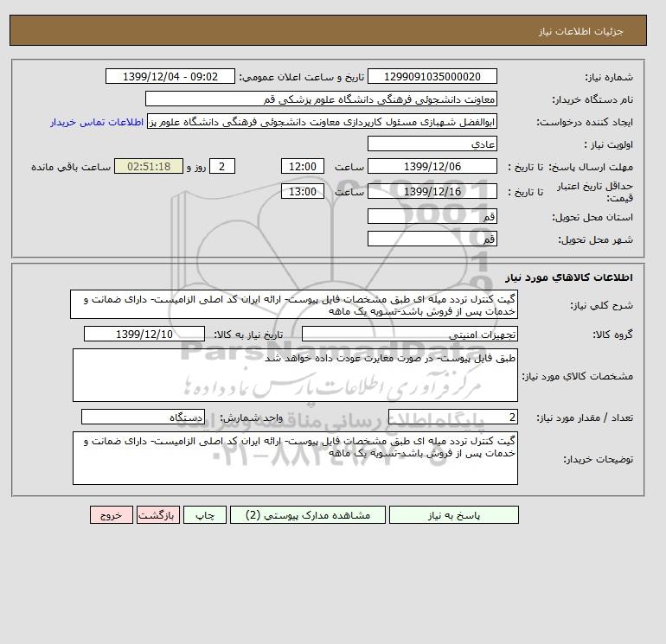Click the validity time field 13:00
The width and height of the screenshot is (666, 644).
303,191
